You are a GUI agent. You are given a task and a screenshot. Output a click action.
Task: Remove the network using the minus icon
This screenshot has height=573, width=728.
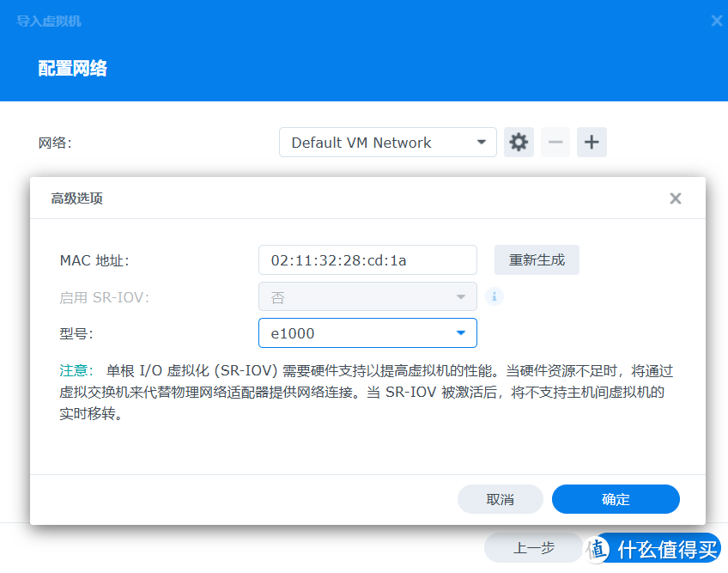[555, 142]
